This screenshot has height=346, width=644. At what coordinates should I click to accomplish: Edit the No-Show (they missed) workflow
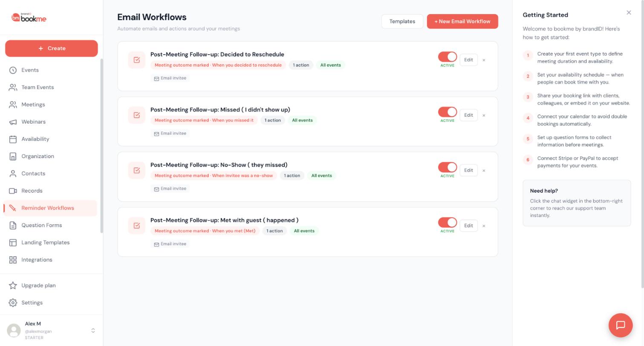[468, 170]
